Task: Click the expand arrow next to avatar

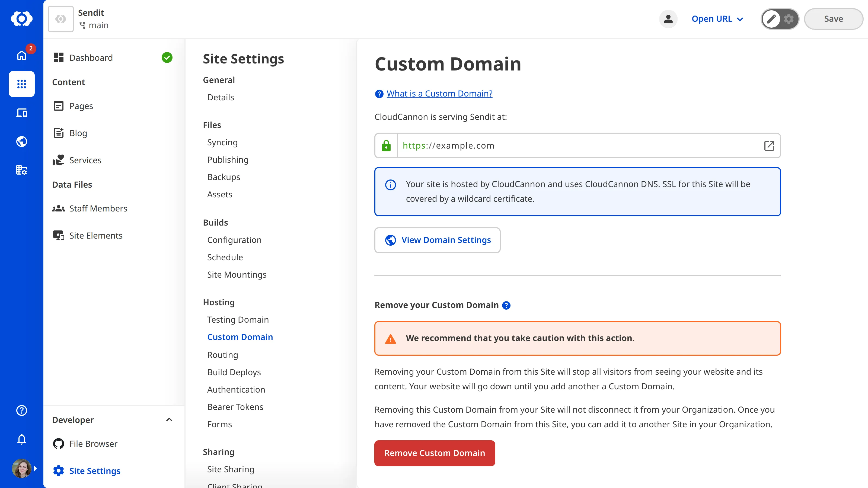Action: [x=35, y=468]
